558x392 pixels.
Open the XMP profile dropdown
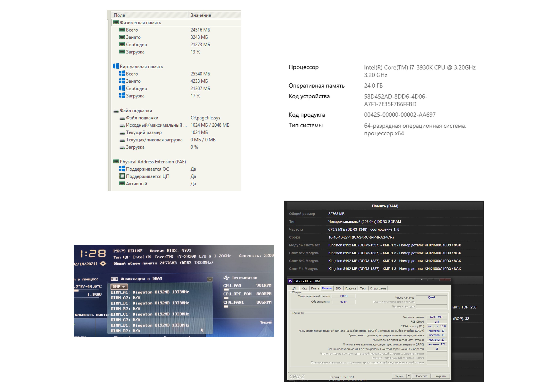(119, 286)
